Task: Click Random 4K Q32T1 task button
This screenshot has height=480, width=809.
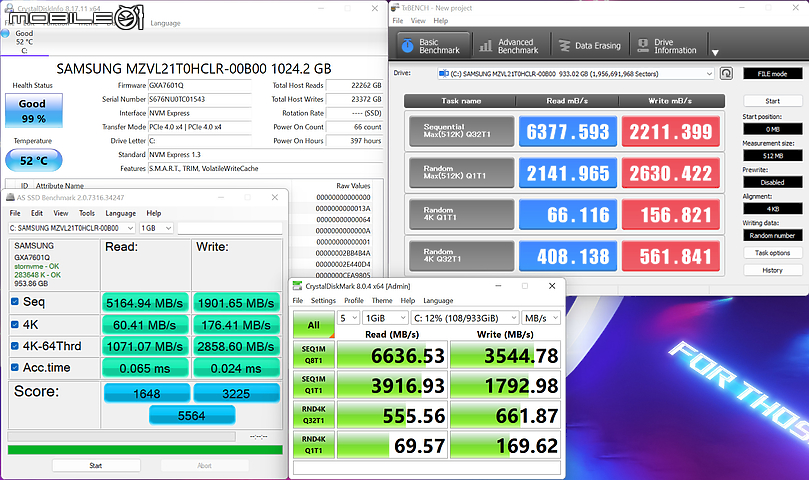Action: pos(461,256)
